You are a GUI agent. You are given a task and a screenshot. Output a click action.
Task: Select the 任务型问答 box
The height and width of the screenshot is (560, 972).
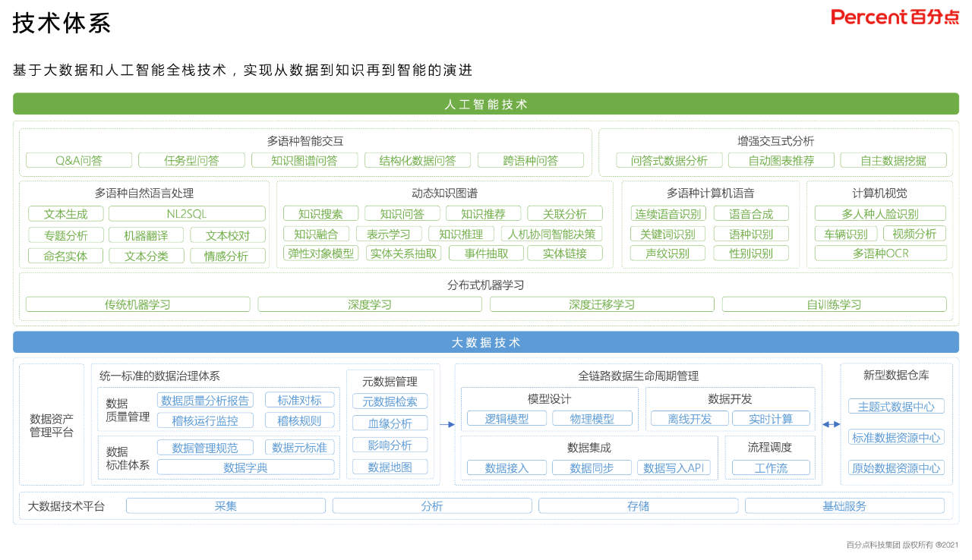[192, 160]
